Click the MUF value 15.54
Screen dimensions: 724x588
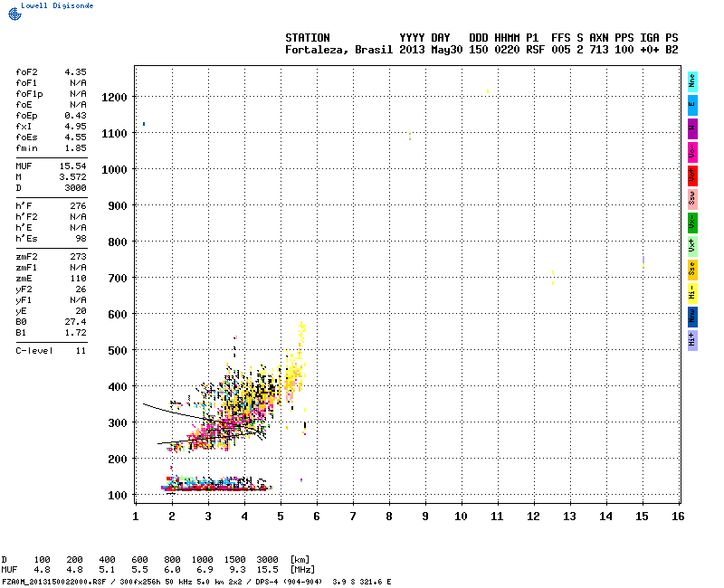pos(73,166)
